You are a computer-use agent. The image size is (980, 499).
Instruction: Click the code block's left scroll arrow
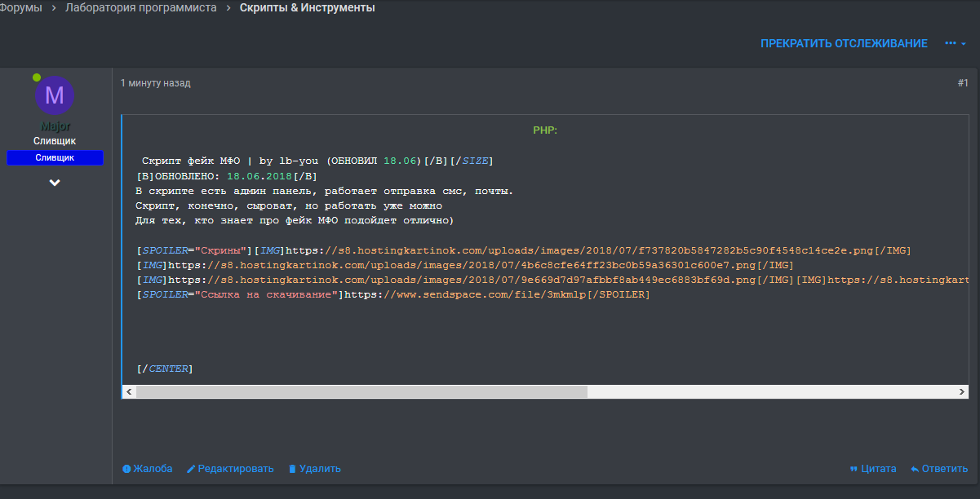point(128,392)
